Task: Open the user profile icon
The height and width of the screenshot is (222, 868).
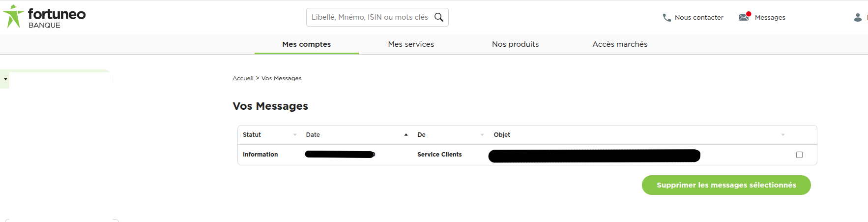Action: click(858, 17)
